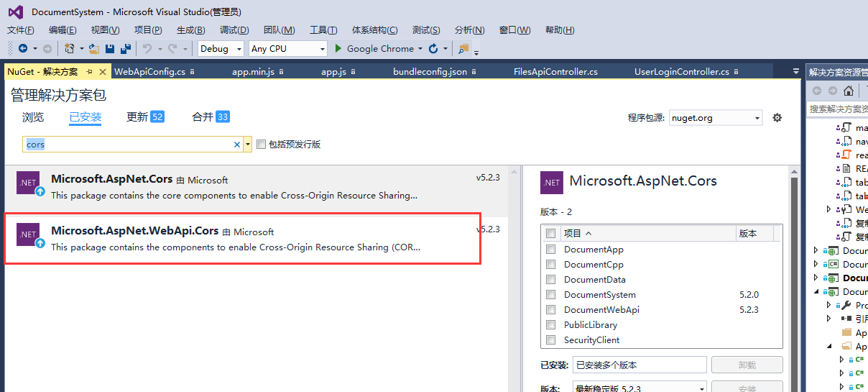Switch to the 更新 tab with 52 updates
Image resolution: width=868 pixels, height=392 pixels.
click(x=145, y=117)
